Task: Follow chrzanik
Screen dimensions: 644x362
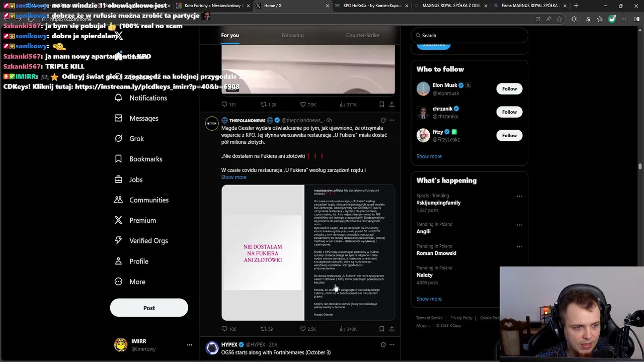Action: tap(509, 112)
